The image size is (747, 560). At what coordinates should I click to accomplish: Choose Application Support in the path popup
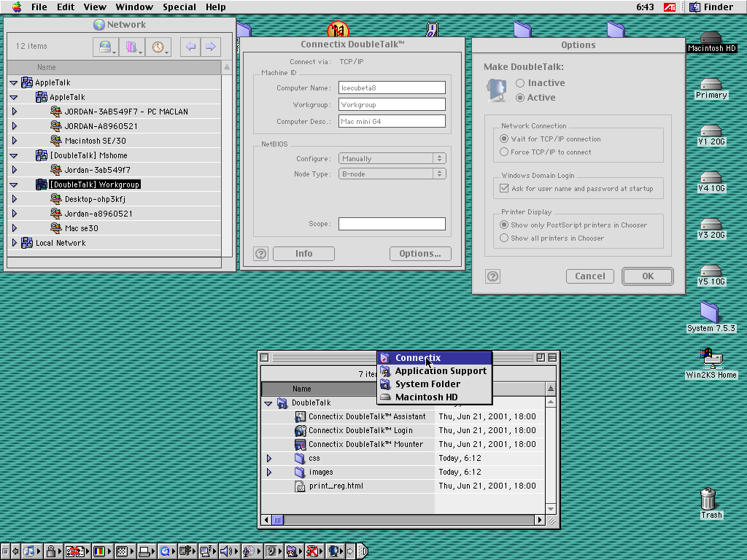click(435, 371)
